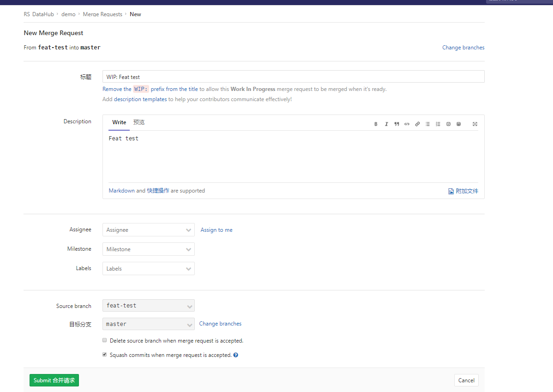Insert a blockquote

coord(397,124)
